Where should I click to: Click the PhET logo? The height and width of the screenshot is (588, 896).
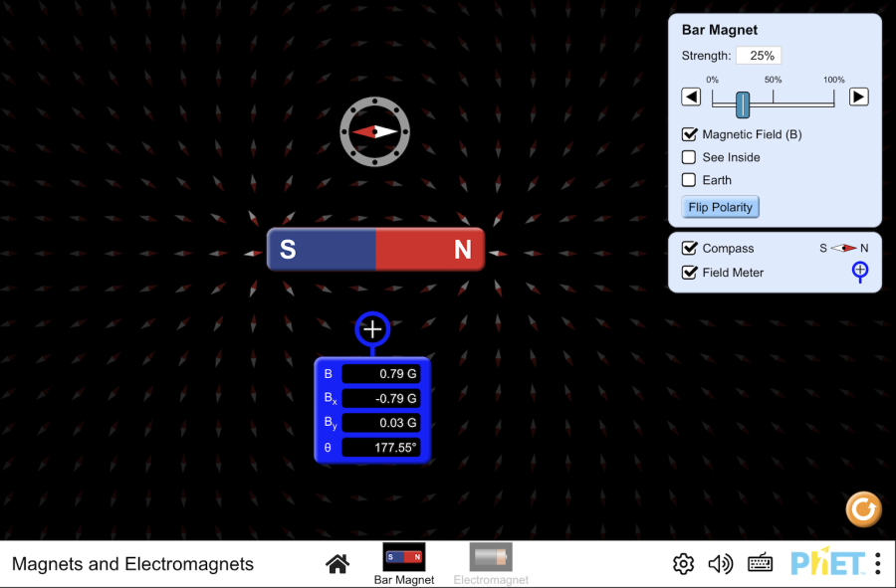pyautogui.click(x=826, y=564)
